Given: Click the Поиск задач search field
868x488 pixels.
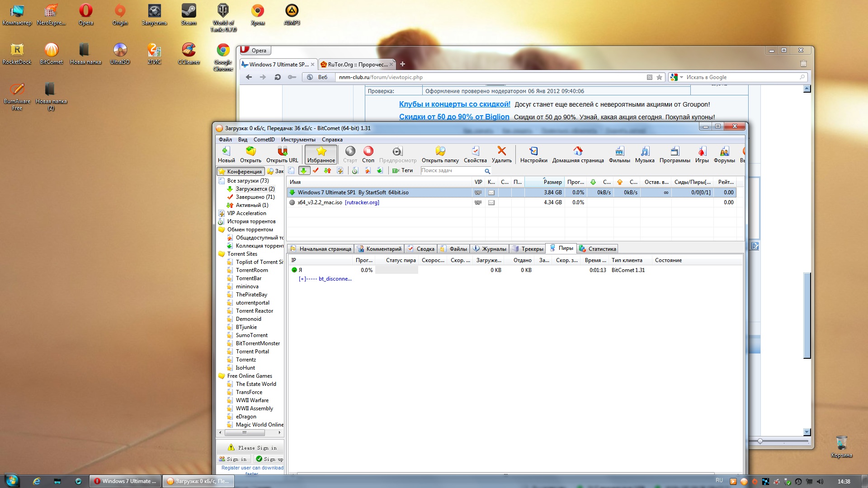Looking at the screenshot, I should (x=451, y=171).
